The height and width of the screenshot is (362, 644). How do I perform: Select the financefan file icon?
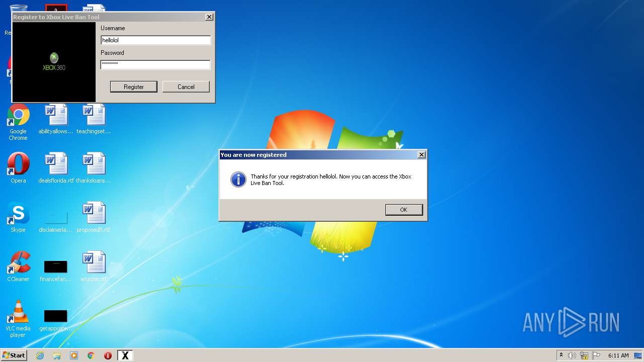56,270
